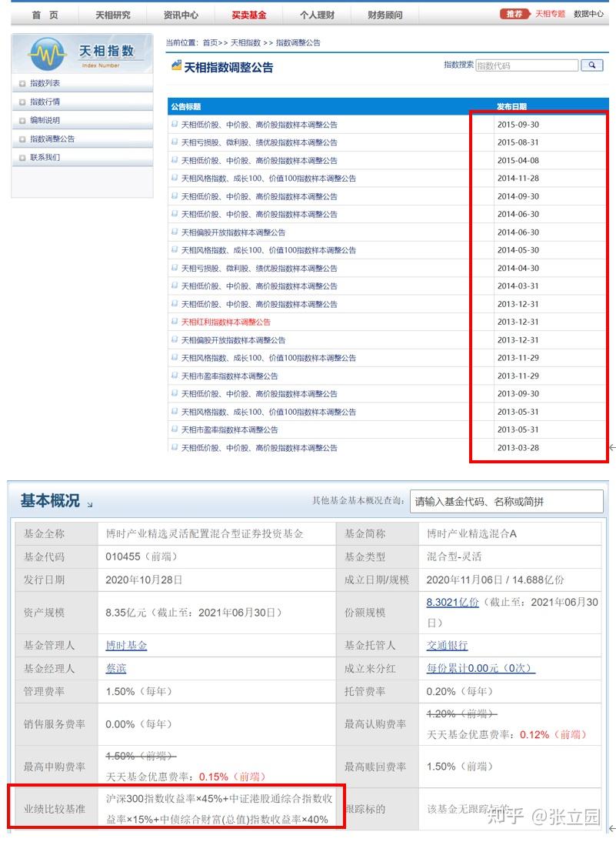Screen dimensions: 616x842
Task: Open the 数据中心 link at top right
Action: coord(588,14)
